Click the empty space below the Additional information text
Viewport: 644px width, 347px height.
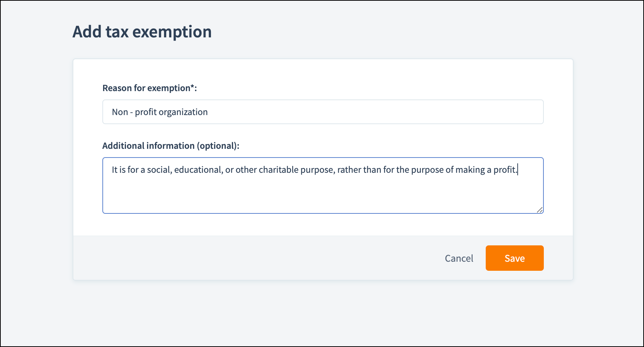pos(322,194)
